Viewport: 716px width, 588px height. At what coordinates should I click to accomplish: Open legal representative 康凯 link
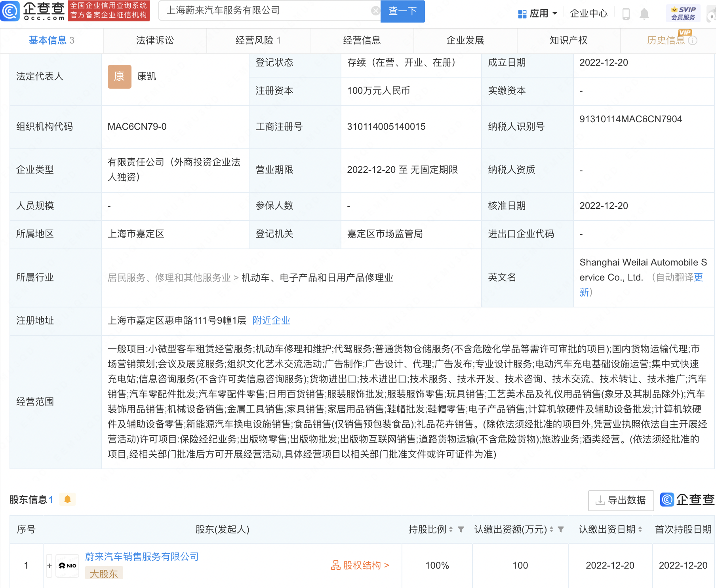(147, 76)
